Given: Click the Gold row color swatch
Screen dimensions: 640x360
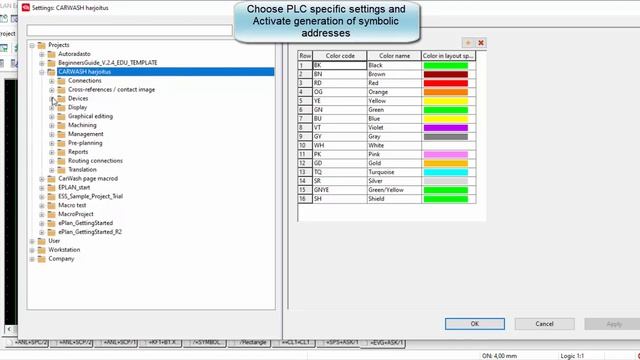Looking at the screenshot, I should coord(446,163).
